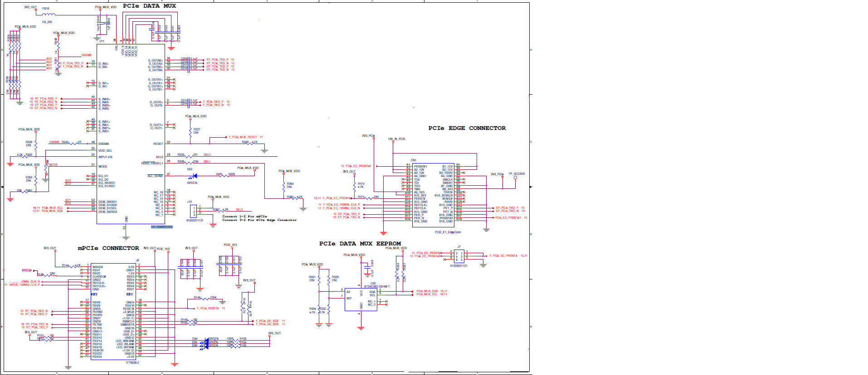Select the 'R328' resistor label

click(x=245, y=142)
